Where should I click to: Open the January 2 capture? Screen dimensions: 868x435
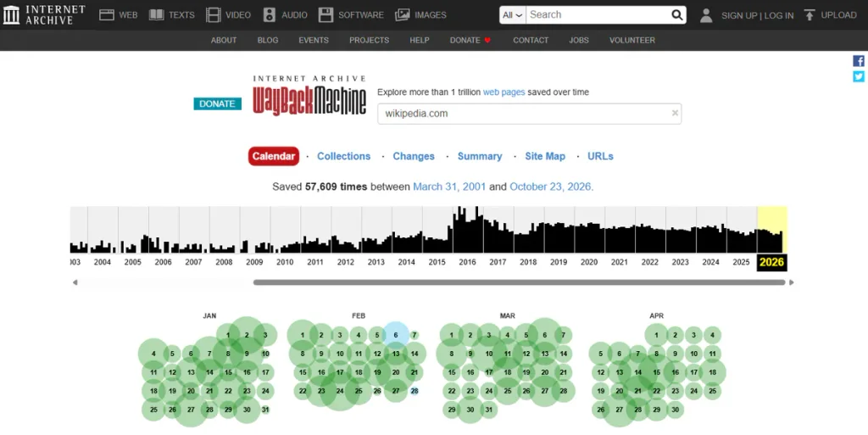tap(247, 335)
